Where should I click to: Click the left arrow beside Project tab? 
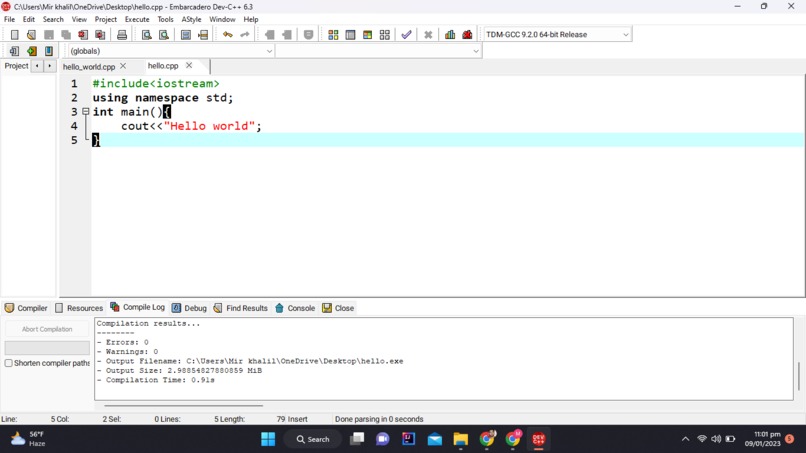pos(37,66)
